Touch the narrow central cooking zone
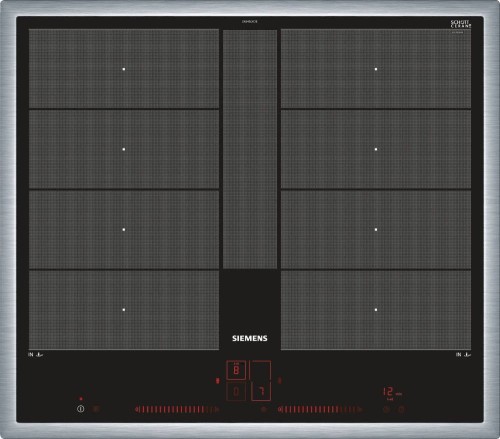 tap(250, 149)
